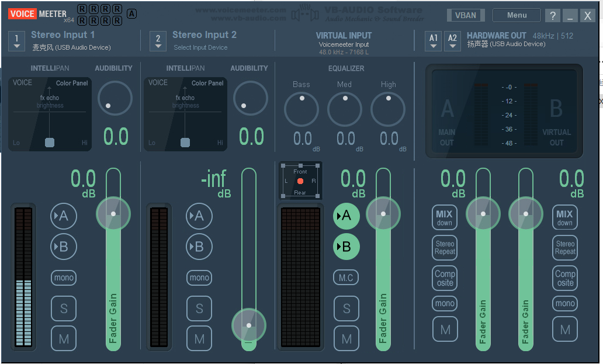Viewport: 603px width, 364px height.
Task: Click Stereo Repeat on left bus A
Action: (445, 248)
